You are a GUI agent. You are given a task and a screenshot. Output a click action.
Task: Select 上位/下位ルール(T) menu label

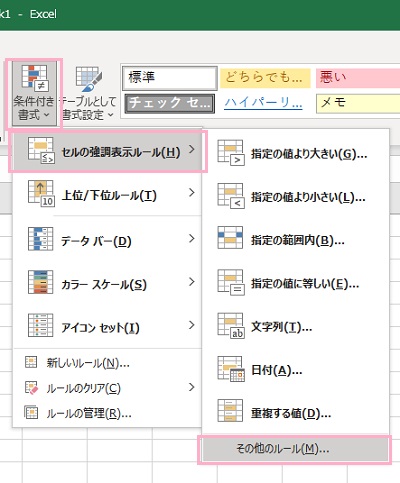[109, 195]
